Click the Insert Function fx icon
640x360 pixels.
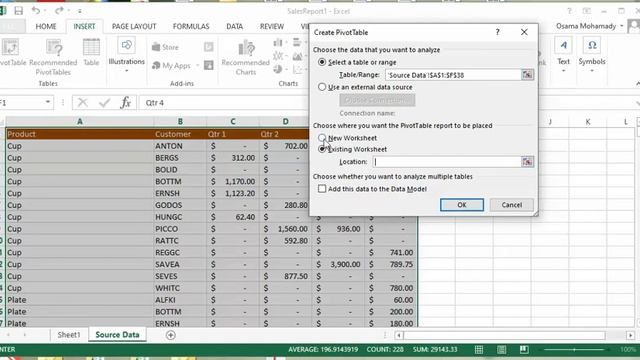click(x=125, y=102)
